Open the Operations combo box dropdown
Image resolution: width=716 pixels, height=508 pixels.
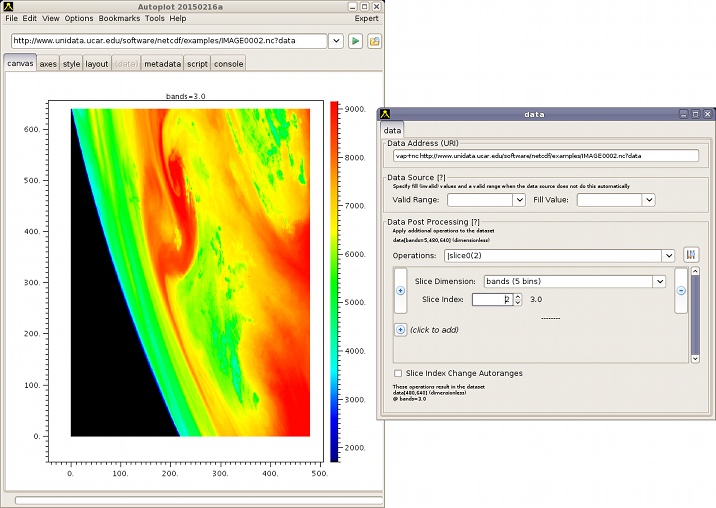point(668,256)
